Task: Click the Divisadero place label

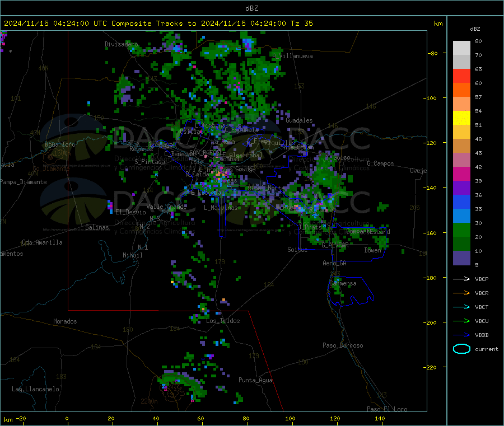Action: (x=121, y=44)
